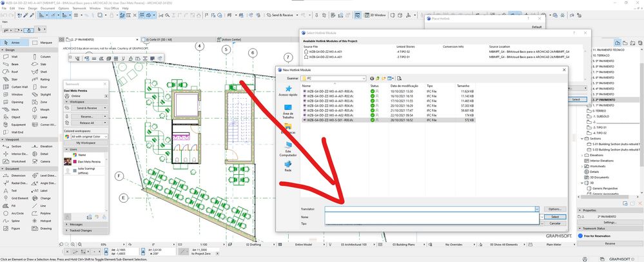Viewport: 644px width, 262px height.
Task: Collapse Workspace section in Teamwork palette
Action: [x=86, y=101]
